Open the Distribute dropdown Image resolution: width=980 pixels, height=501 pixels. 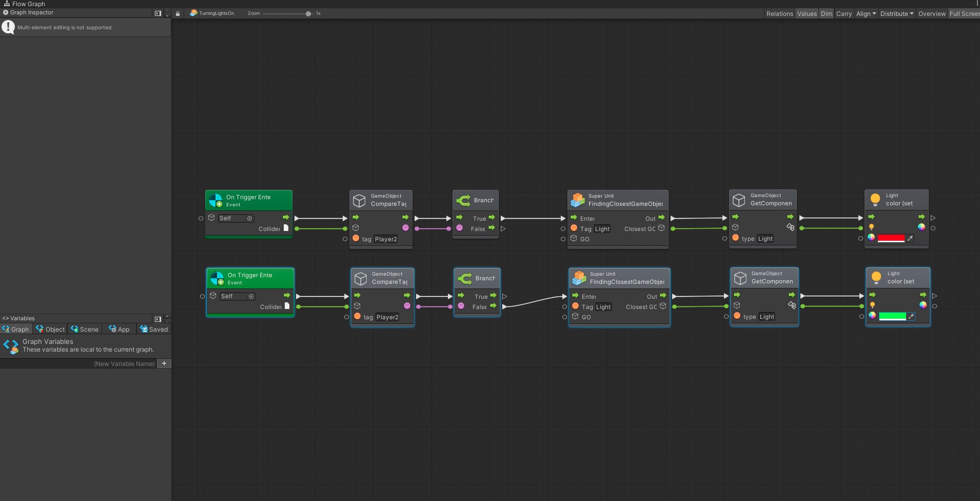897,14
